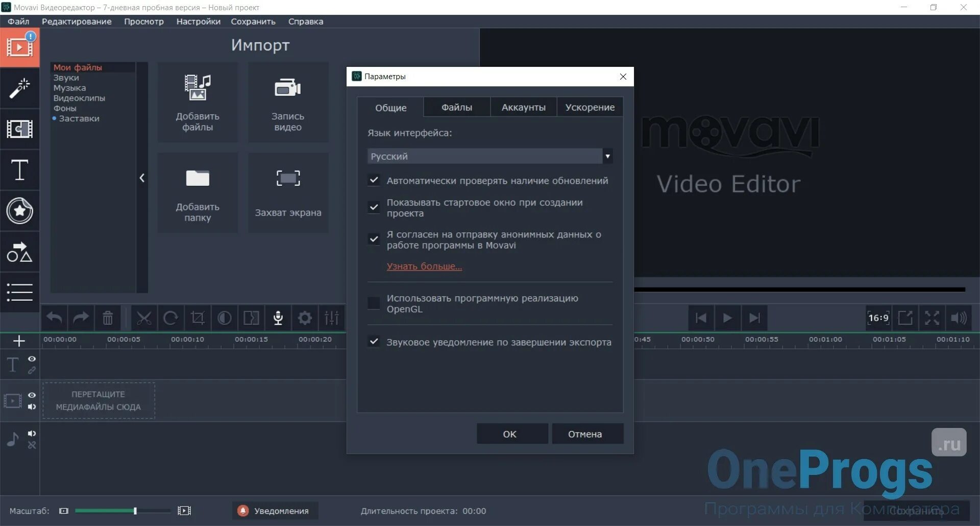Toggle fullscreen preview mode
Viewport: 980px width, 526px height.
click(932, 318)
